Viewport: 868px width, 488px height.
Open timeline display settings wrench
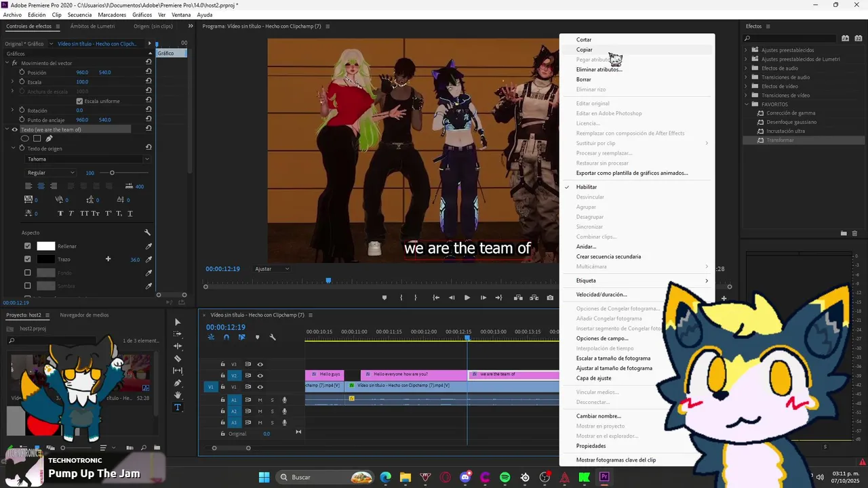pos(273,337)
